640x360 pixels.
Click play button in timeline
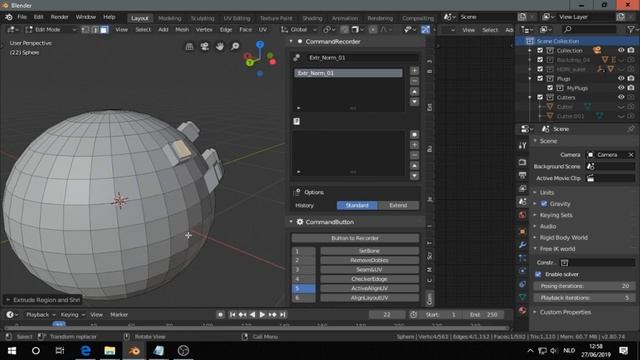click(262, 315)
